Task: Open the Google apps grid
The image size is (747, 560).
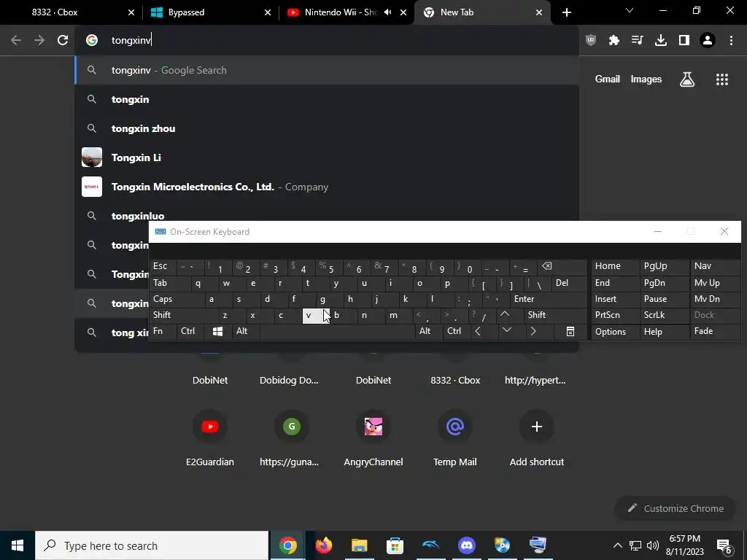Action: tap(721, 79)
